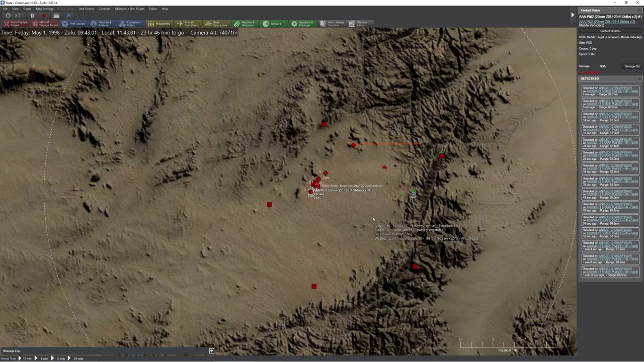Click the Message Log label
The width and height of the screenshot is (644, 362).
(11, 351)
